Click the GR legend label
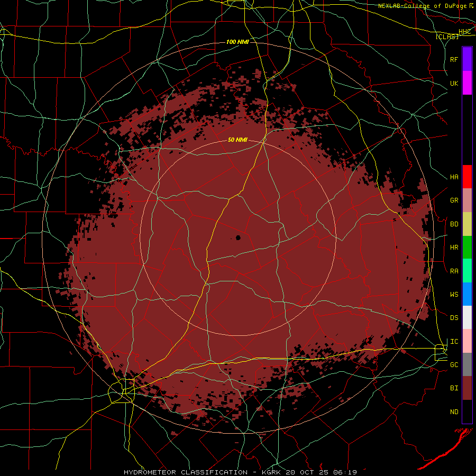The height and width of the screenshot is (476, 476). click(454, 200)
